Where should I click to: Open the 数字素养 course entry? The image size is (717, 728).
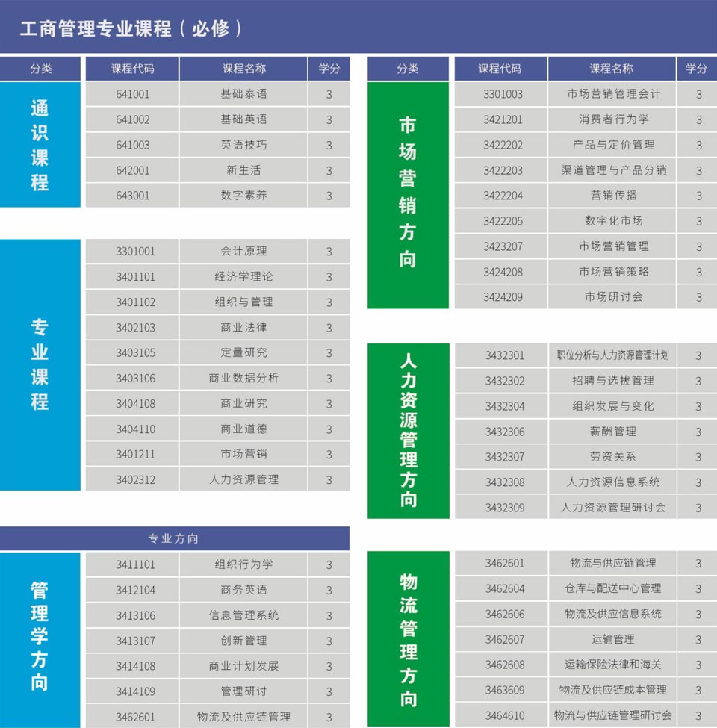point(243,196)
